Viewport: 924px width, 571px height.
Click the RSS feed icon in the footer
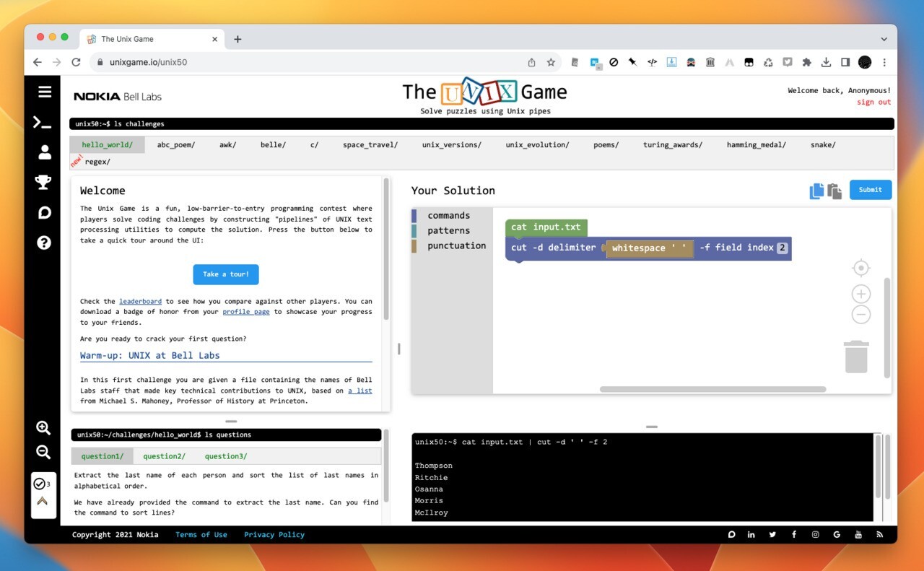click(880, 534)
